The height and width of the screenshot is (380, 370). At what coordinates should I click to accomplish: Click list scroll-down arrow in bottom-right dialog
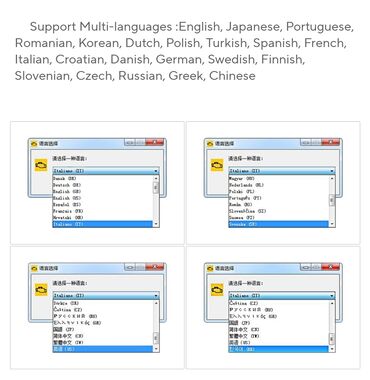coord(332,349)
